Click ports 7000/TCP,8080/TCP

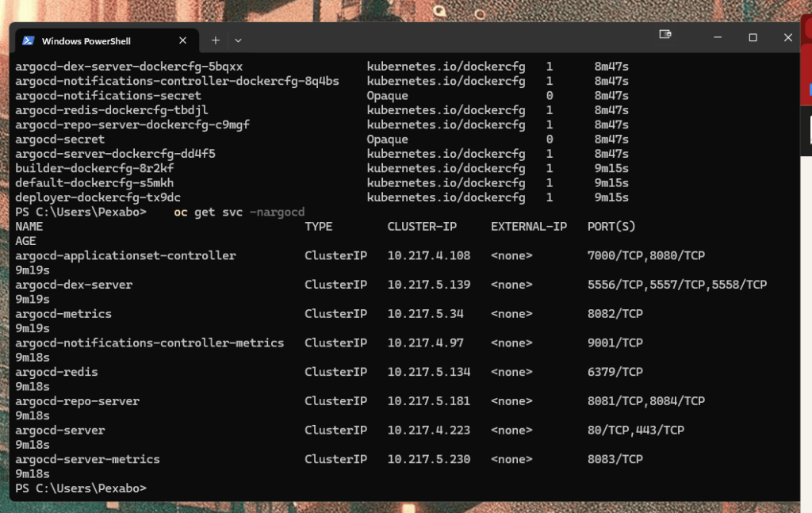(x=646, y=256)
